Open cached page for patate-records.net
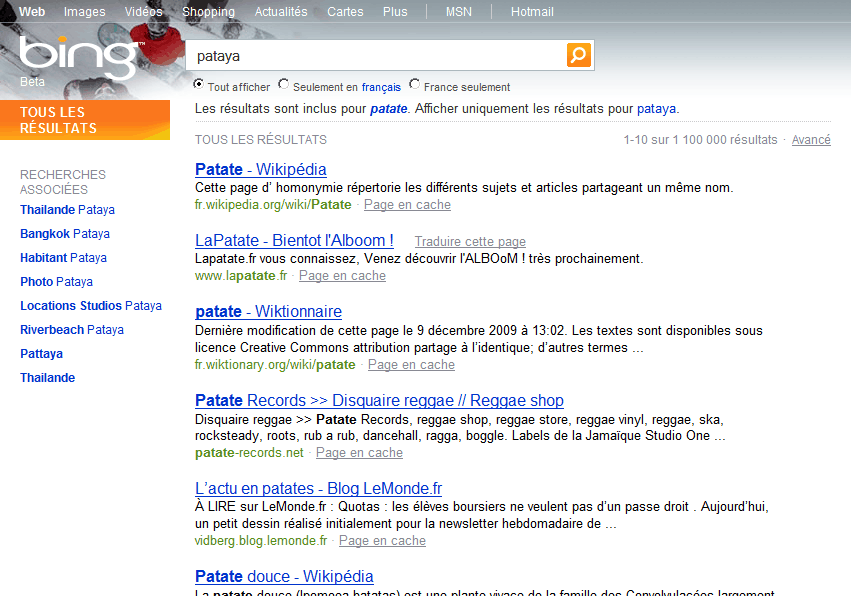851x596 pixels. [359, 453]
